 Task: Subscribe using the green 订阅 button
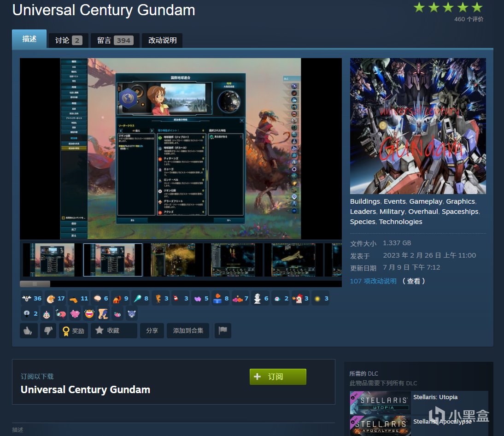278,377
